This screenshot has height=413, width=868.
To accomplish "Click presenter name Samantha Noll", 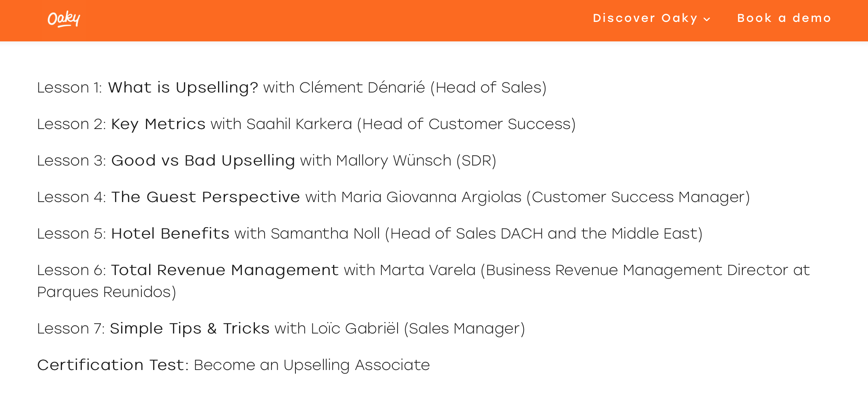I will click(325, 234).
